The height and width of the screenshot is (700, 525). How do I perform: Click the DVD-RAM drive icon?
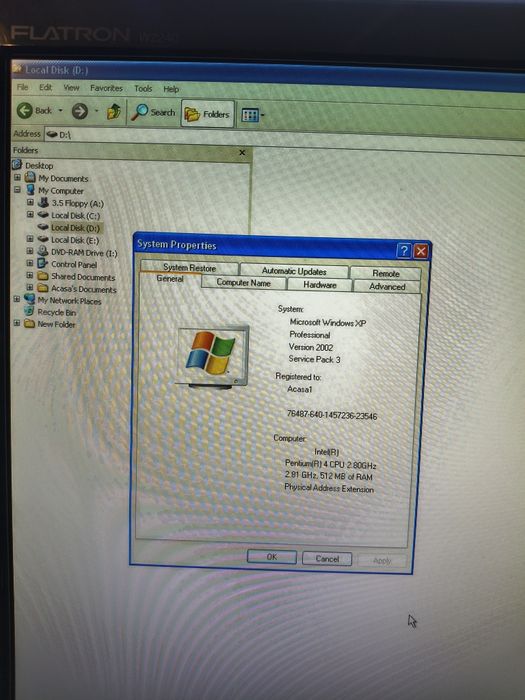(x=42, y=251)
